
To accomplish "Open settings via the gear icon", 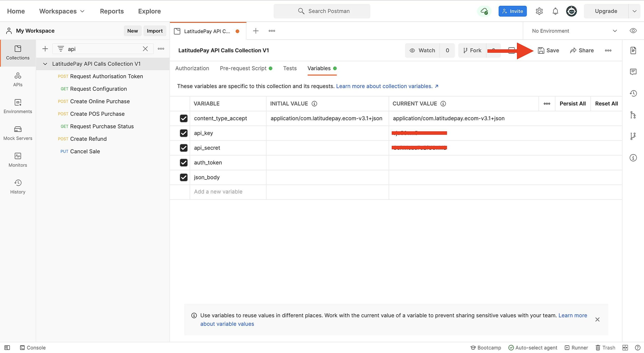I will [x=539, y=11].
